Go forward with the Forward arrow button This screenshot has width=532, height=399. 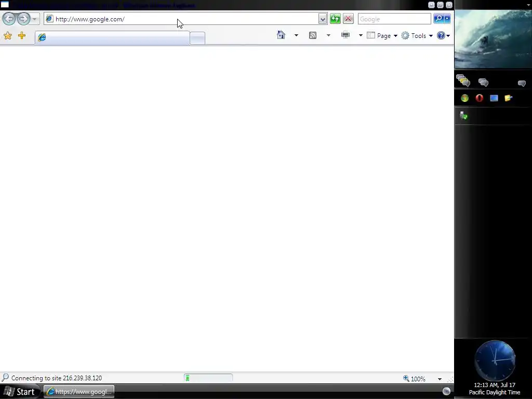[23, 19]
